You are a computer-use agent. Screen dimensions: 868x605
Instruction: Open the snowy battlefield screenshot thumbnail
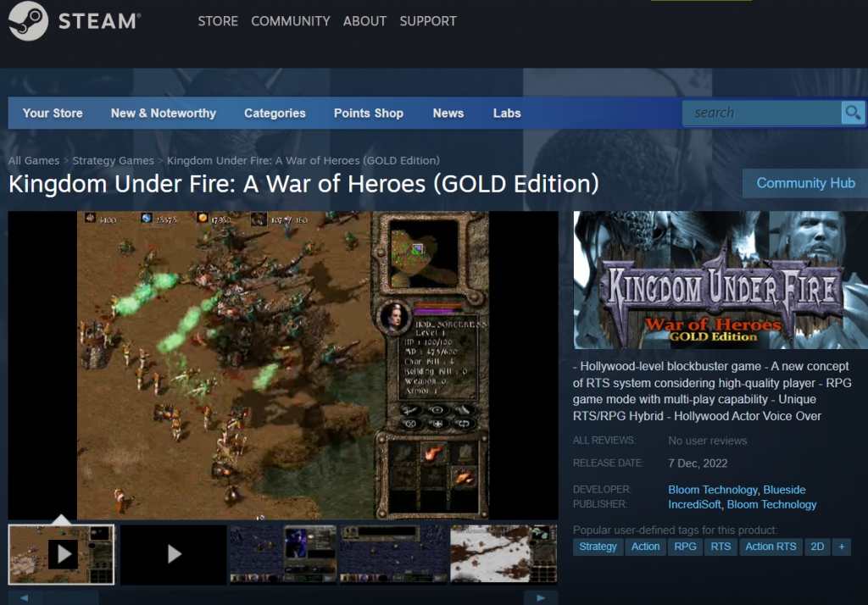coord(504,554)
